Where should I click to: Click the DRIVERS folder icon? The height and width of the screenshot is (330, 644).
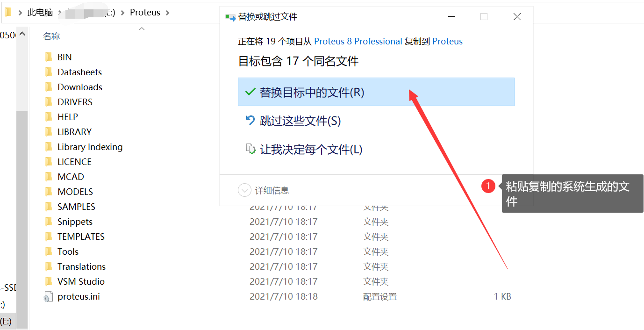pos(49,102)
